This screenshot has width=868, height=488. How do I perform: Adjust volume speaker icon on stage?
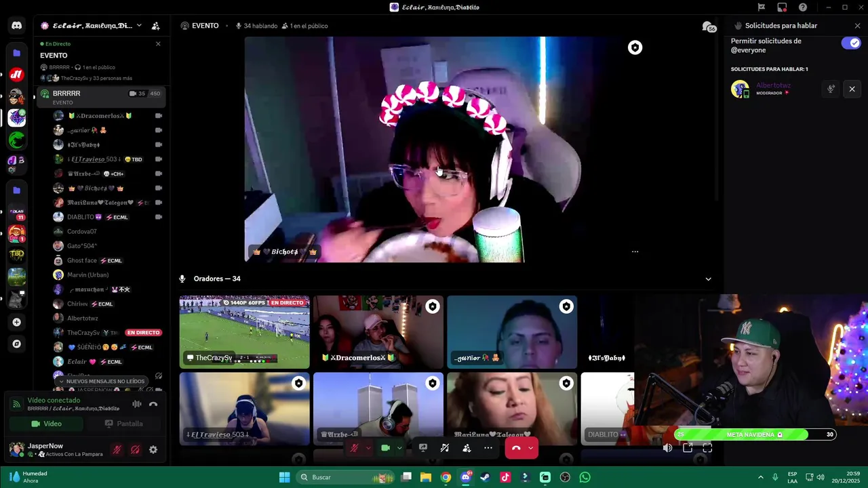pos(668,448)
